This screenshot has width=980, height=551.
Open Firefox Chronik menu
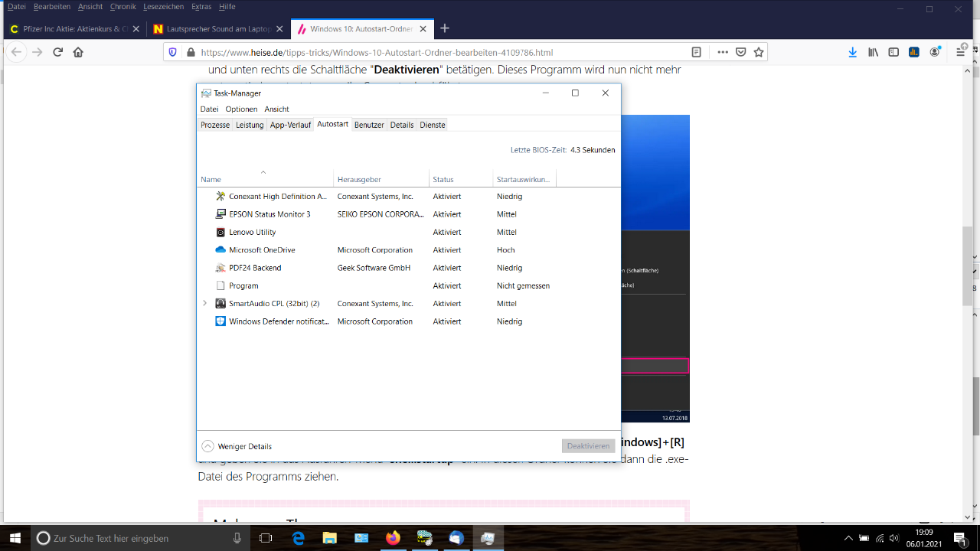tap(122, 6)
